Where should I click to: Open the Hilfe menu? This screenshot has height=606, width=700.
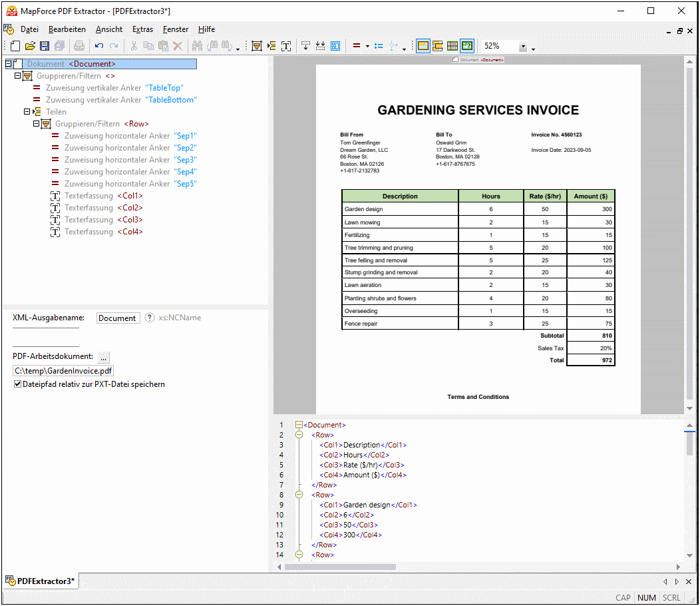click(207, 29)
